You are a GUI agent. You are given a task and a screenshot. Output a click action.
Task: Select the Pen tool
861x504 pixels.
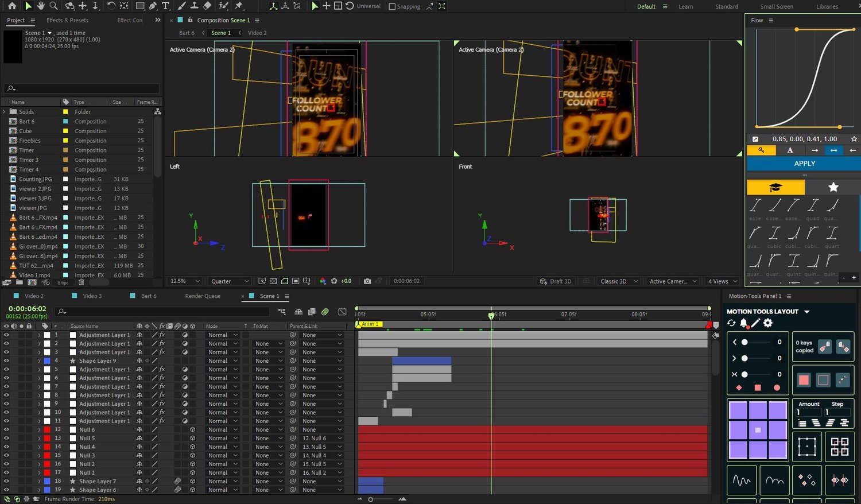(x=153, y=6)
